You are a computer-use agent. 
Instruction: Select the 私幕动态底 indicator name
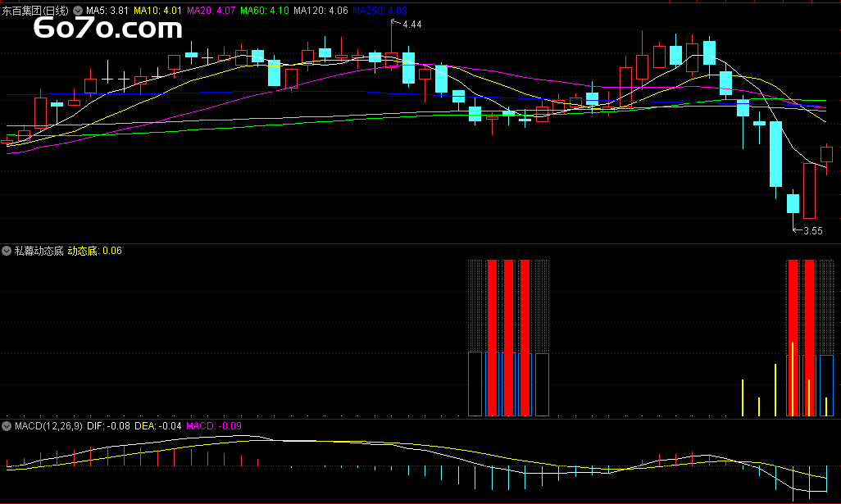(x=39, y=251)
